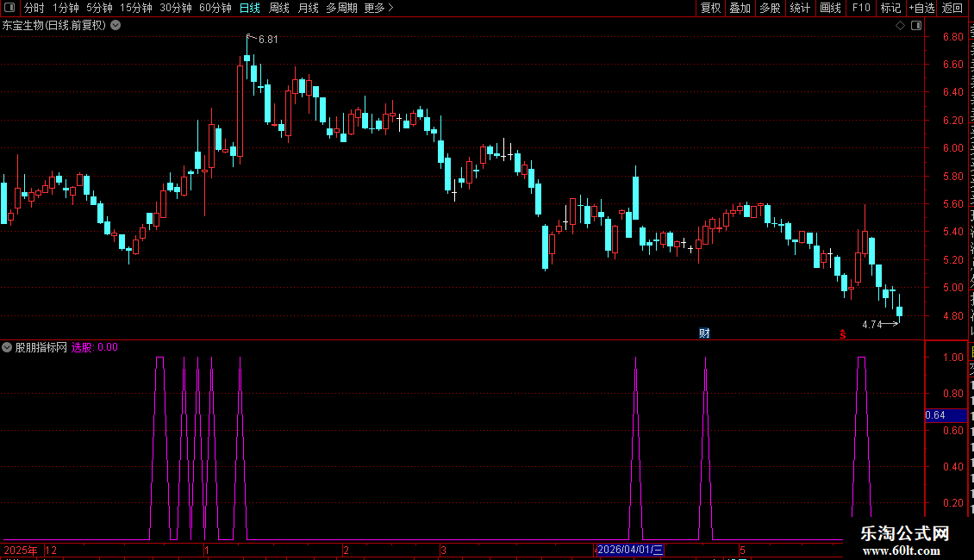
Task: Click the 标记 mark button
Action: point(890,8)
